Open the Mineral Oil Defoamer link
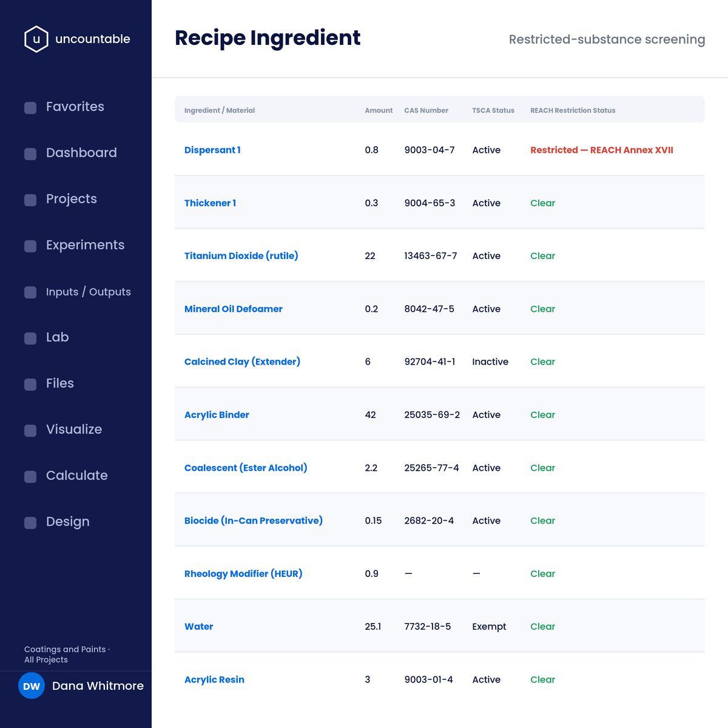The height and width of the screenshot is (728, 728). (234, 309)
